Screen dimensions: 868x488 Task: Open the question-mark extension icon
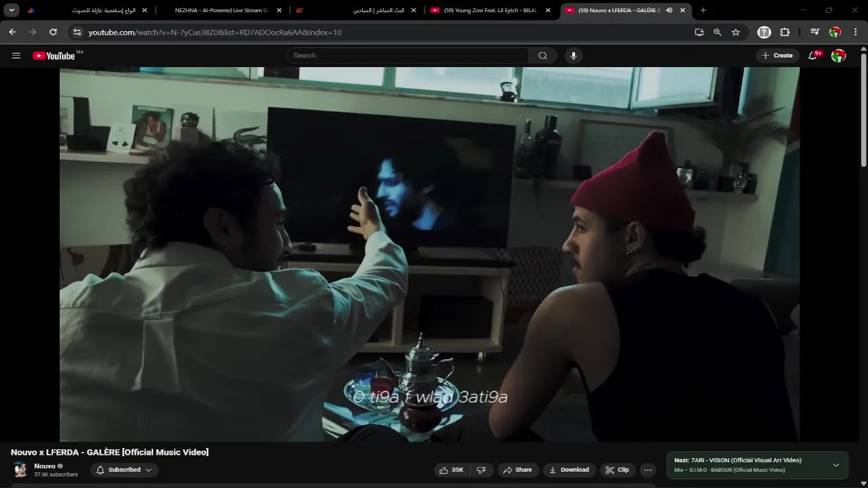pos(764,32)
